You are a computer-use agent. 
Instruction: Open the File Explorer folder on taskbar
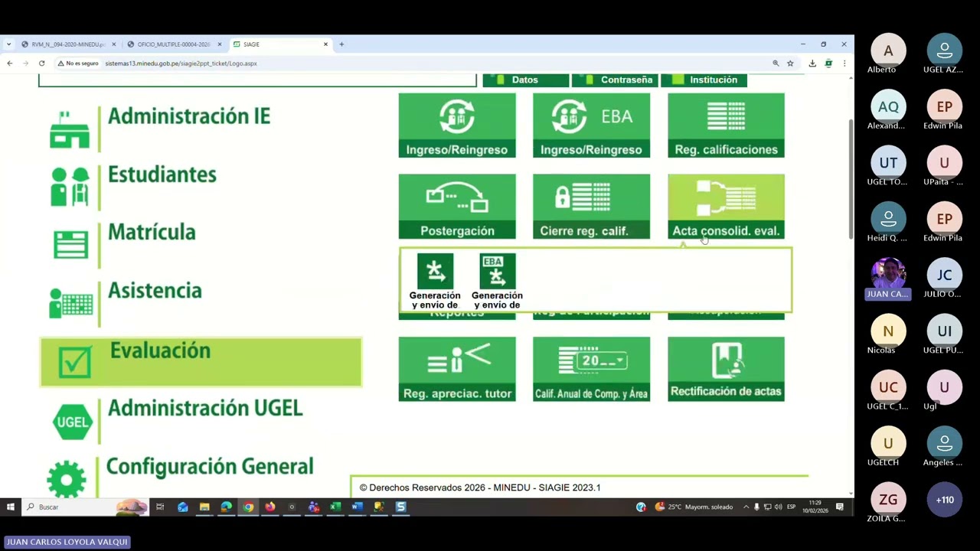tap(204, 507)
